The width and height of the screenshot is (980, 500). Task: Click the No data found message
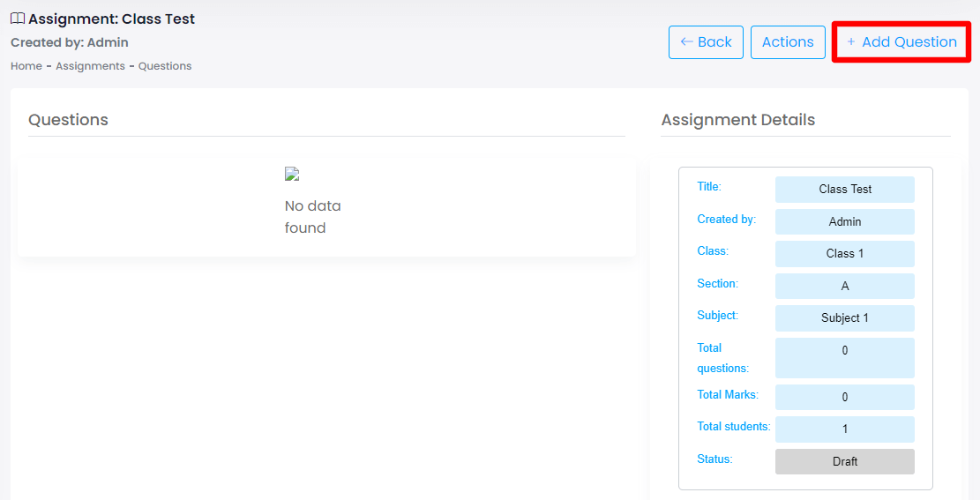point(312,217)
